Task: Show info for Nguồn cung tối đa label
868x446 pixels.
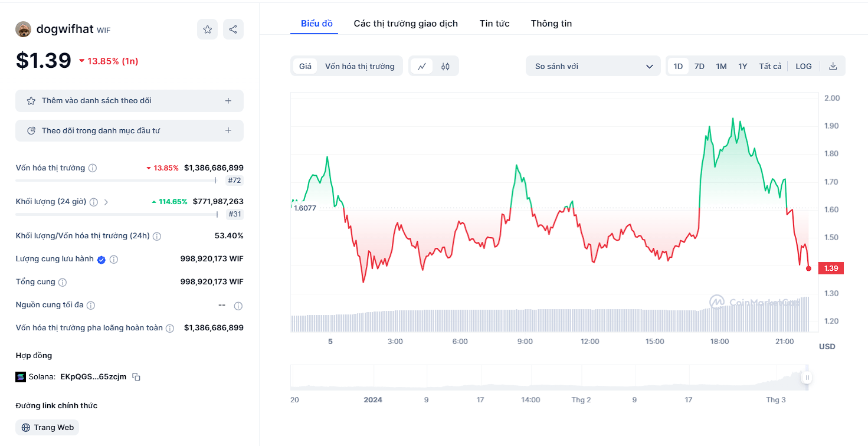Action: (x=91, y=305)
